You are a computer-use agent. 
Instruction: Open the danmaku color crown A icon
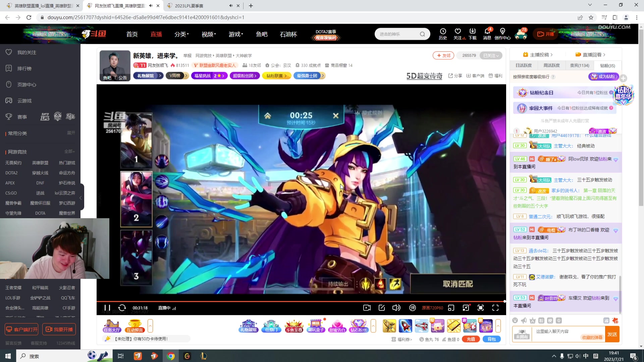point(533,320)
